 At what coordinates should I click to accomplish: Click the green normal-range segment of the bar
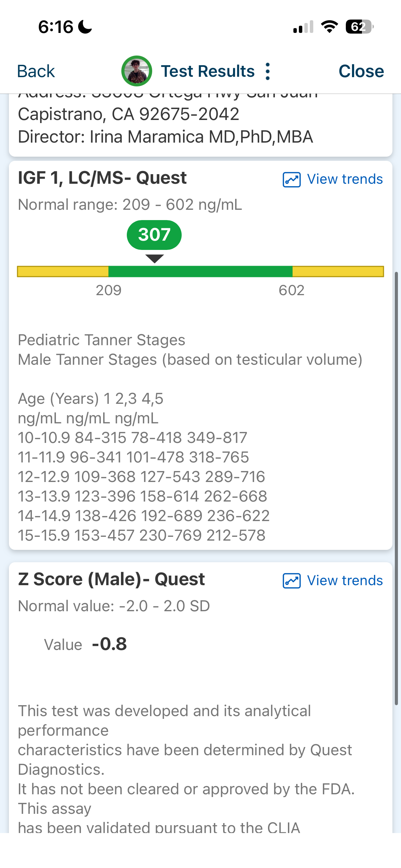click(200, 272)
